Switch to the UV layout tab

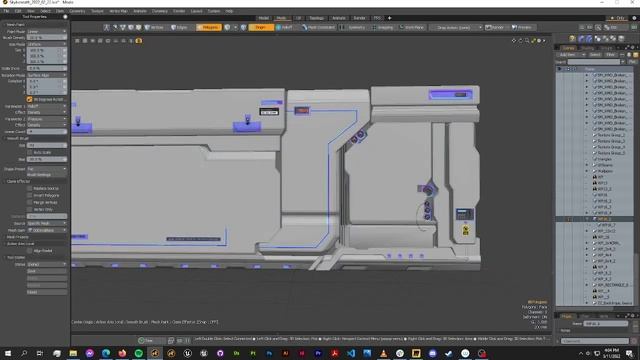[298, 18]
